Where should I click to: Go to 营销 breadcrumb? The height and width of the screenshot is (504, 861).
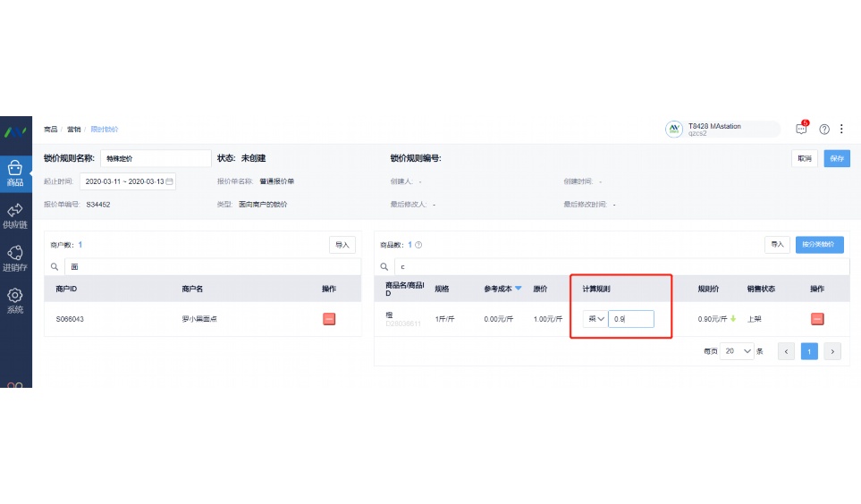tap(74, 130)
